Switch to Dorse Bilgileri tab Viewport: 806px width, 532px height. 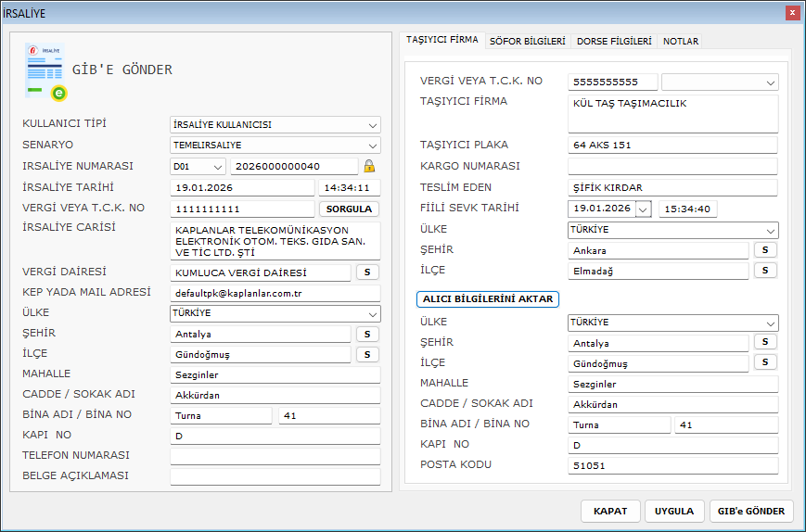click(x=614, y=42)
